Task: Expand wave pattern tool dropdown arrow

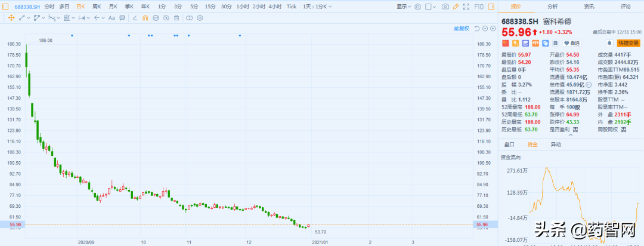Action: [x=58, y=18]
